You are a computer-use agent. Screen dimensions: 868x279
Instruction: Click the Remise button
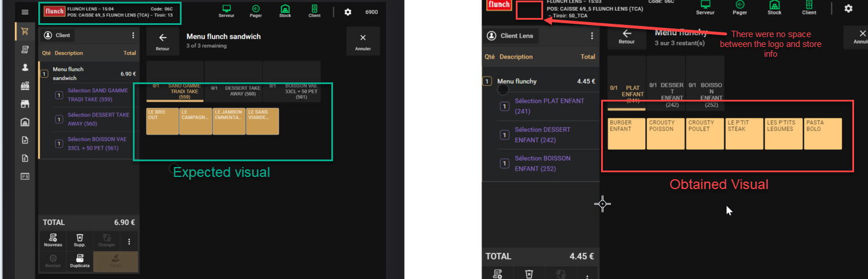click(53, 261)
